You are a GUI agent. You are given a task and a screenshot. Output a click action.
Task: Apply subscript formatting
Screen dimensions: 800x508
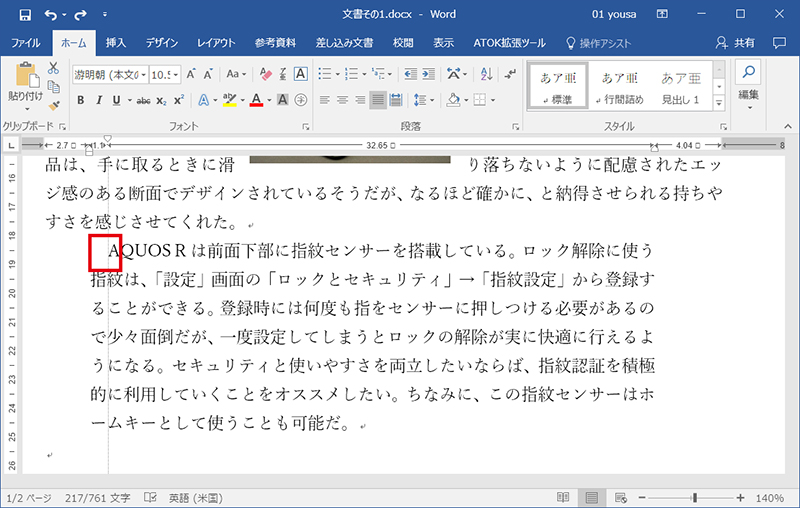click(161, 100)
